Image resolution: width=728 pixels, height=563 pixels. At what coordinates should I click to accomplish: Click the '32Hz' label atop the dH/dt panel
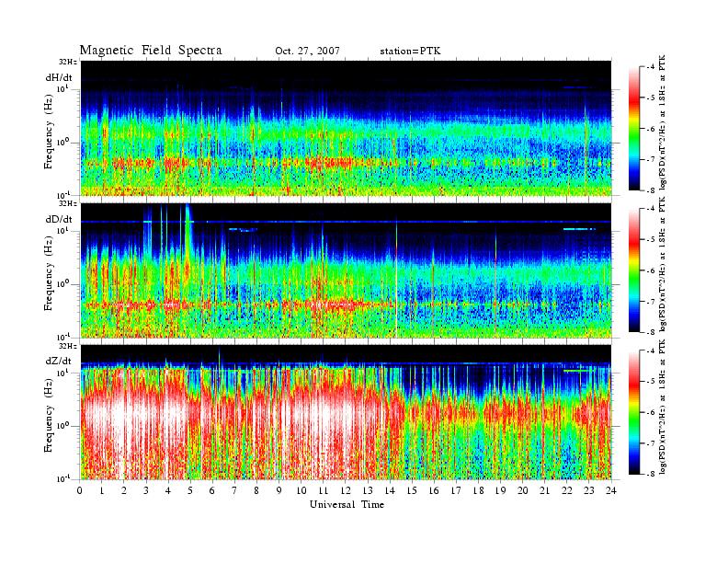68,62
